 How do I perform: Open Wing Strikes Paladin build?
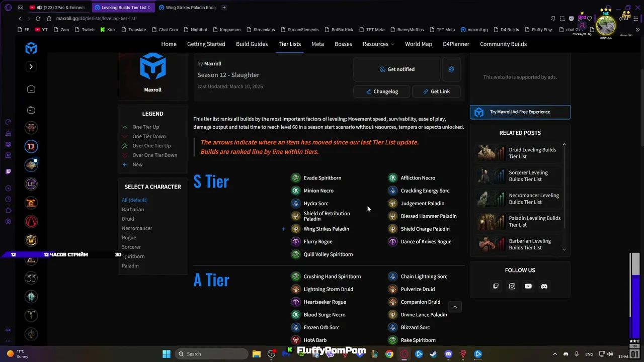(x=326, y=229)
